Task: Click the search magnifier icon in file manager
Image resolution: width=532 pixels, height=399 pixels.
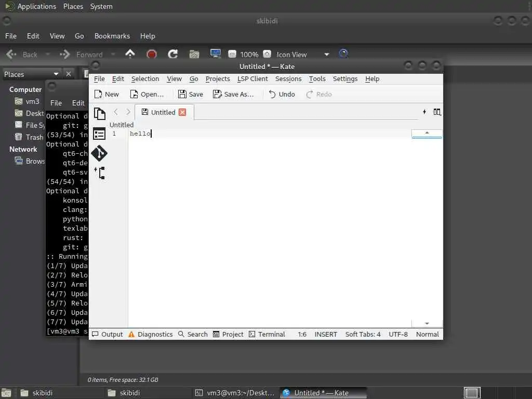Action: (343, 54)
